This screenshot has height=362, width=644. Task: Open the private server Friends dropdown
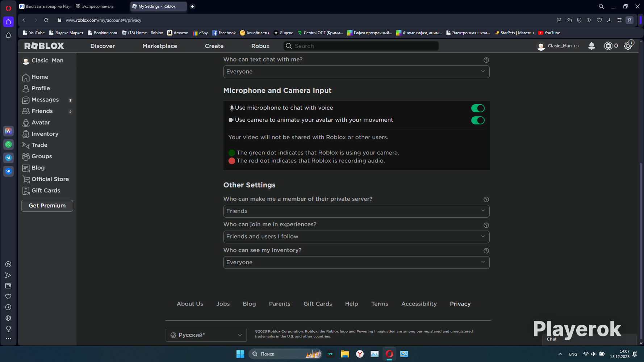coord(356,211)
